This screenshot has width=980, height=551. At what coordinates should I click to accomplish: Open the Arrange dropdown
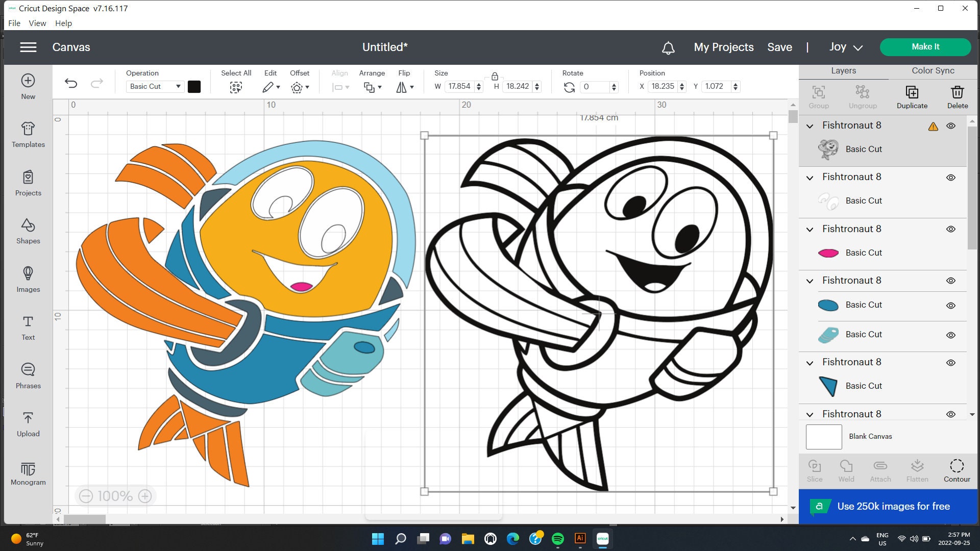point(372,87)
